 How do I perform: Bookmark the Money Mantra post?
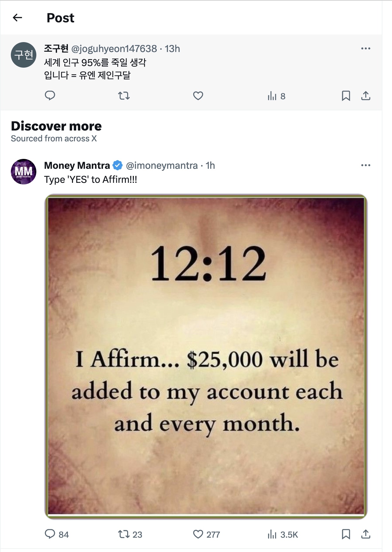346,534
